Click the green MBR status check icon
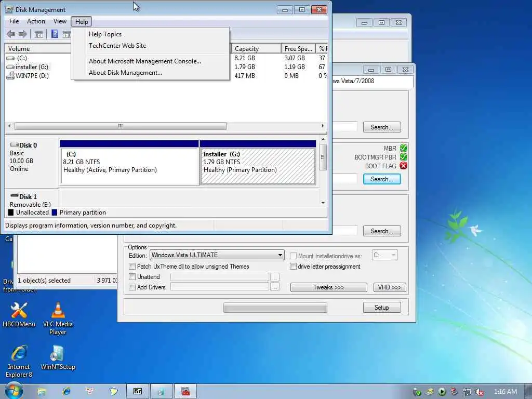 tap(403, 148)
